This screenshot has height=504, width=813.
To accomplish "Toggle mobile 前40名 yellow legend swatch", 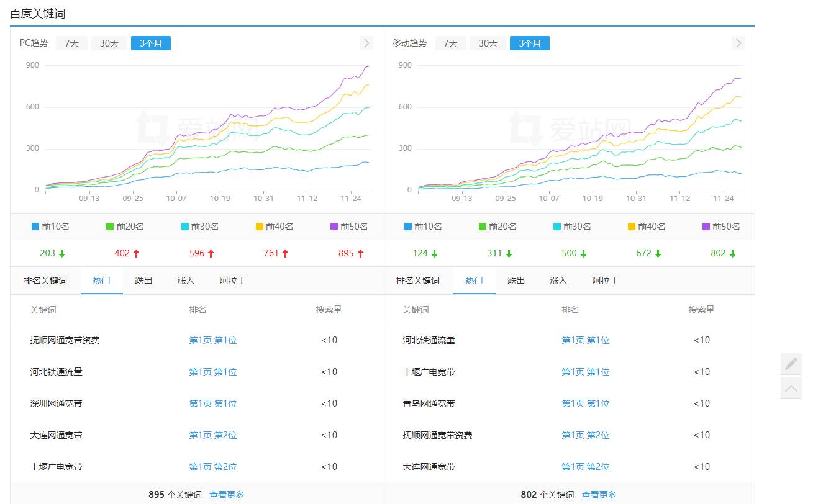I will pos(632,227).
